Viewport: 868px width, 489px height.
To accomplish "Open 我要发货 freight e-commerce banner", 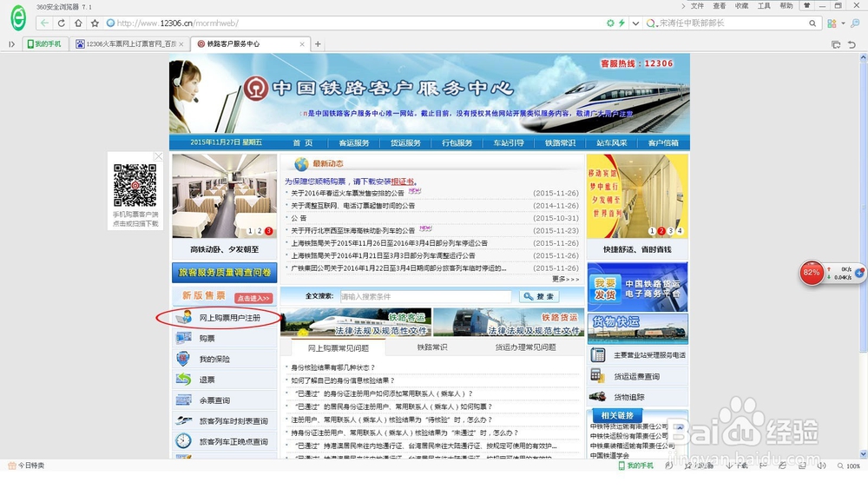I will click(x=638, y=287).
